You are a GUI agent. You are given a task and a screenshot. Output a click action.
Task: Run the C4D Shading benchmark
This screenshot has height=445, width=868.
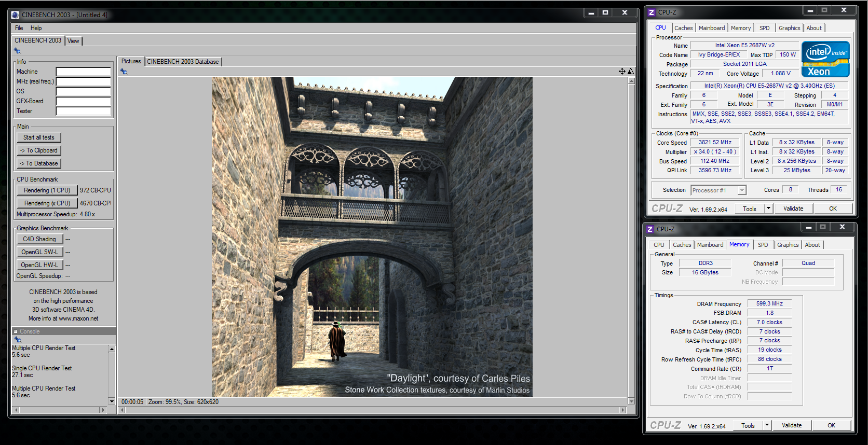(x=39, y=239)
